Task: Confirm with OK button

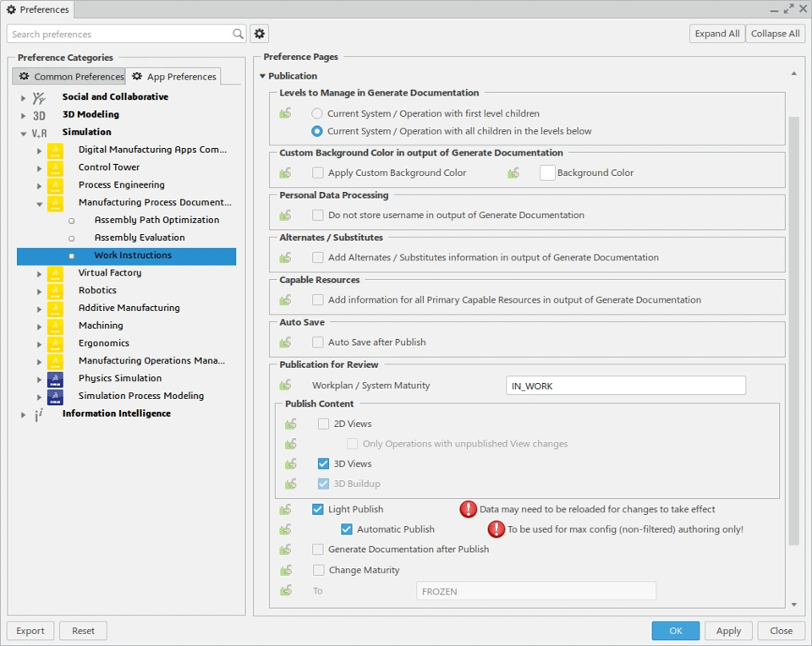Action: 676,631
